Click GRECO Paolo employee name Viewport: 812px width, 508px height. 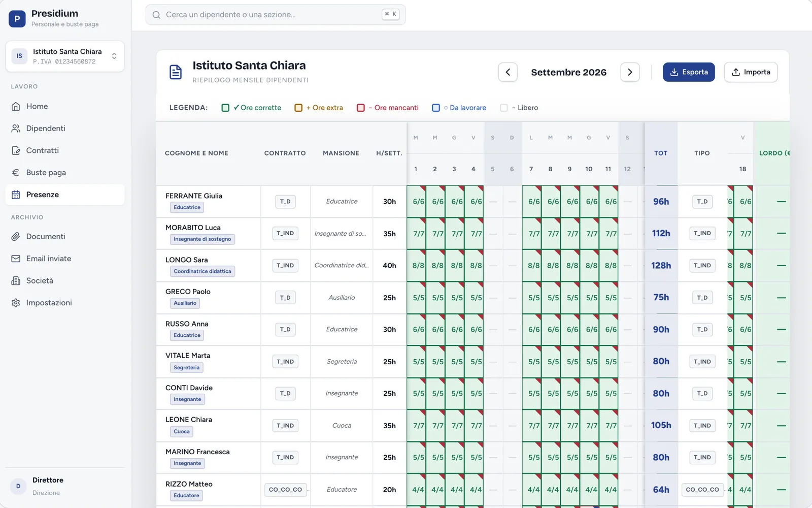tap(188, 292)
